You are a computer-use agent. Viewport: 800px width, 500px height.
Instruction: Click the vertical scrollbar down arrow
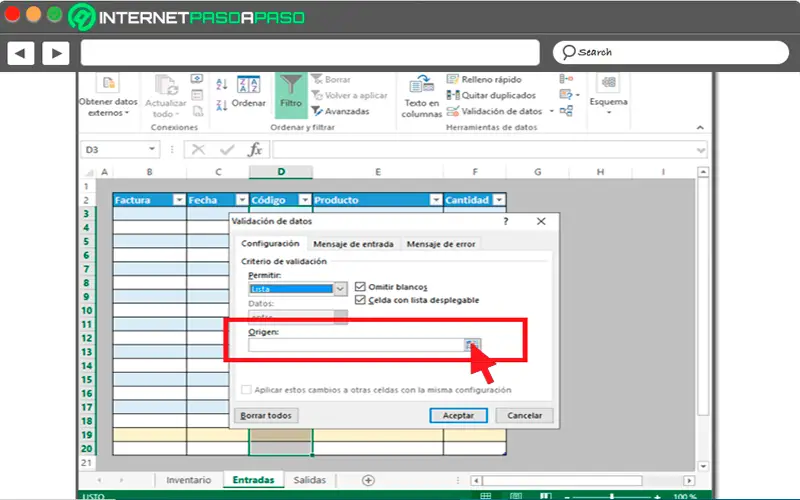point(703,466)
